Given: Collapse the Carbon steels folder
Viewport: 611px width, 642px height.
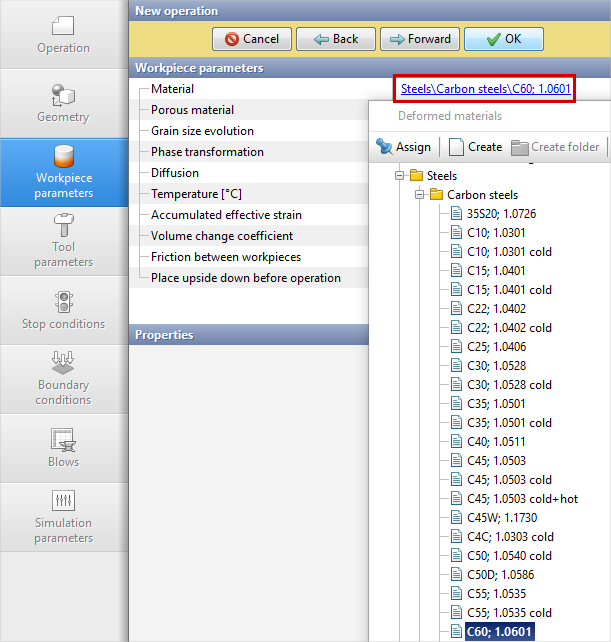Looking at the screenshot, I should click(x=420, y=195).
